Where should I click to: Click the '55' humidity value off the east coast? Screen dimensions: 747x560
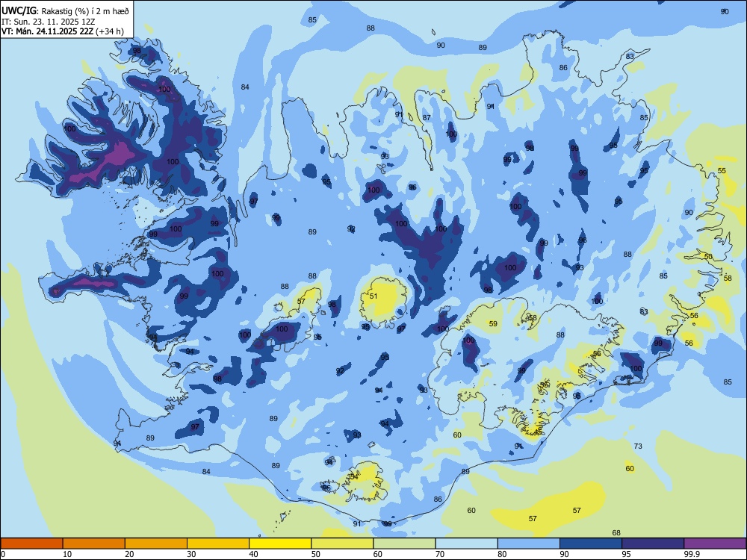click(x=722, y=170)
